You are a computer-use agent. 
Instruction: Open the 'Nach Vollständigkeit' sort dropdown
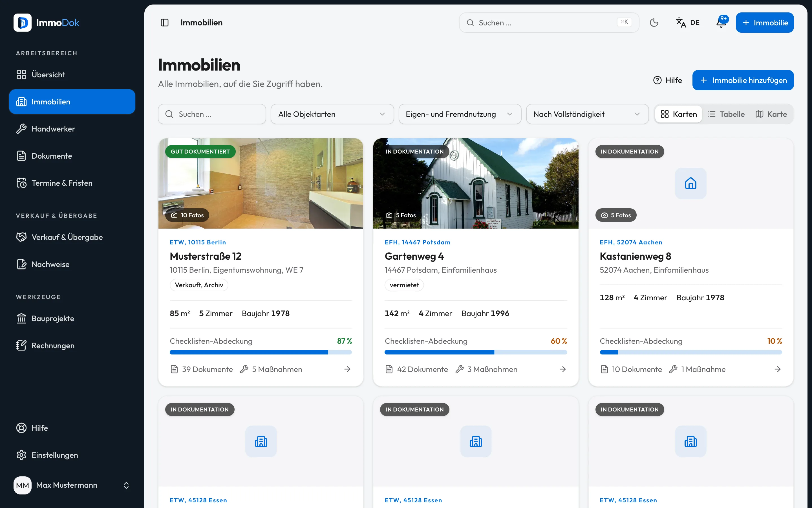pos(587,114)
